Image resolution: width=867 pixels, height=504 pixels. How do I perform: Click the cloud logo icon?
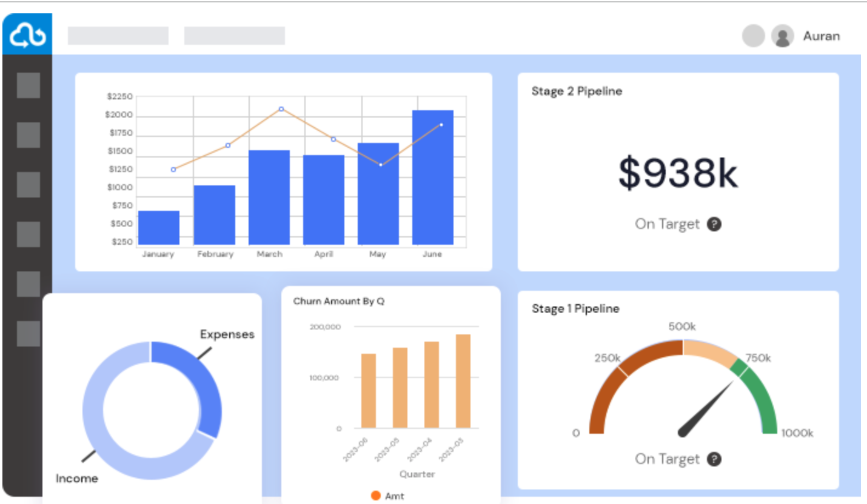click(27, 36)
